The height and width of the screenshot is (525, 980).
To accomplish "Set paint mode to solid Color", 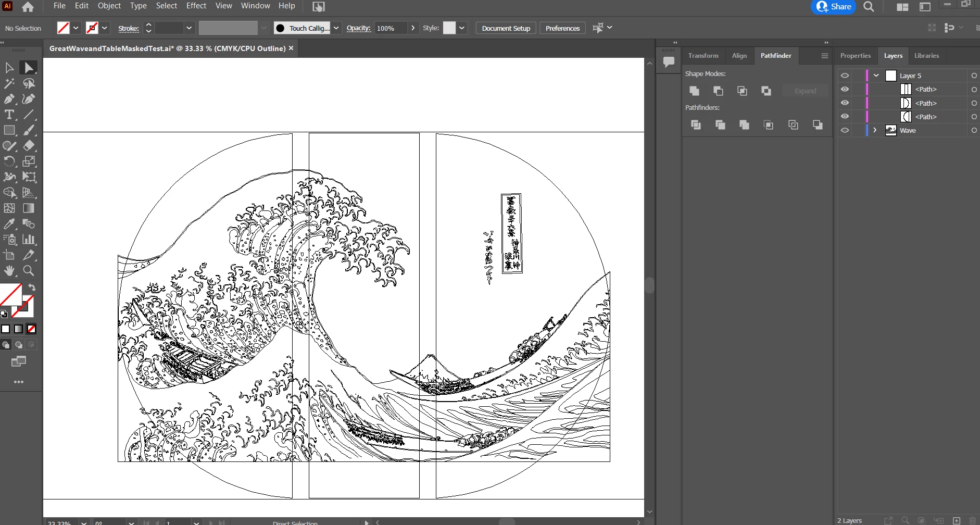I will [6, 329].
